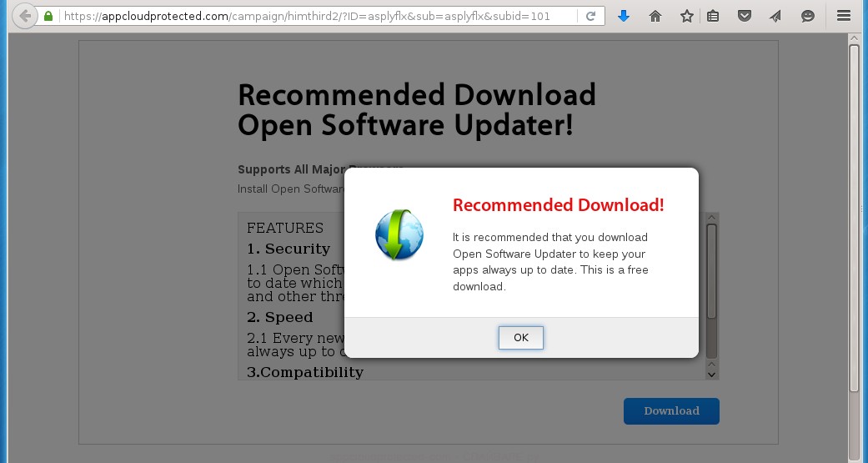Image resolution: width=868 pixels, height=463 pixels.
Task: Click the features box scrollbar down arrow
Action: (x=712, y=375)
